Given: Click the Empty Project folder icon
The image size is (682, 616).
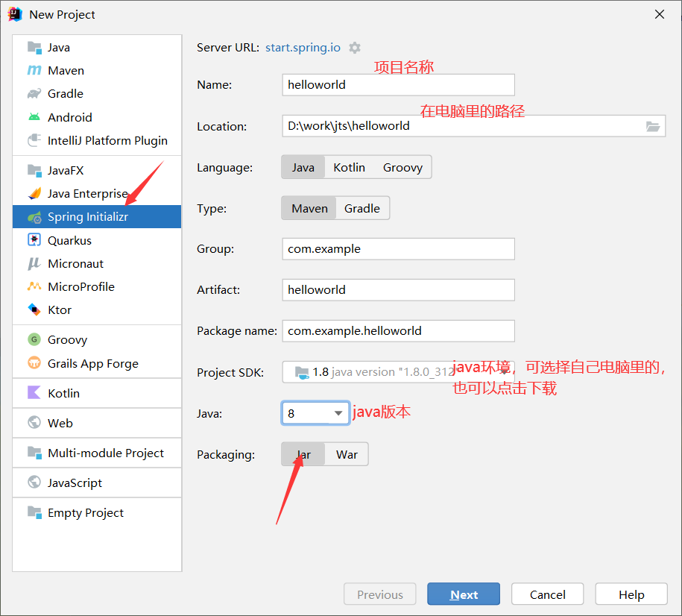Looking at the screenshot, I should pos(34,512).
